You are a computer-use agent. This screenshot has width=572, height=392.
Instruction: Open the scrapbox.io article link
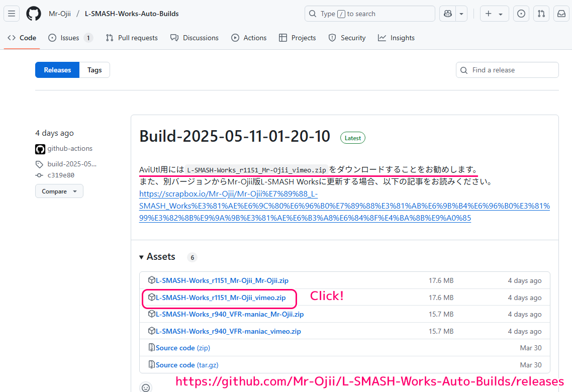344,206
